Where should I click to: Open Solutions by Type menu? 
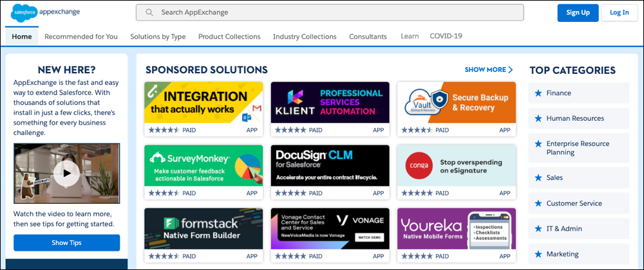coord(158,37)
